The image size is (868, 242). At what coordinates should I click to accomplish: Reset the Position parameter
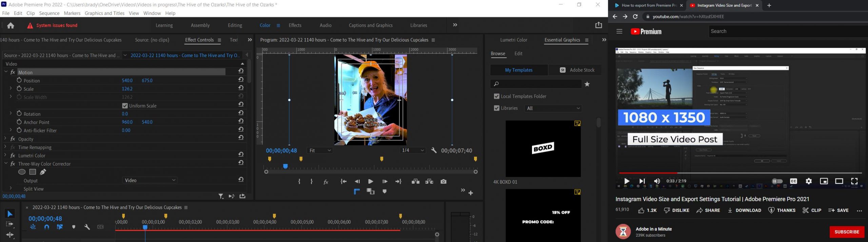(241, 79)
